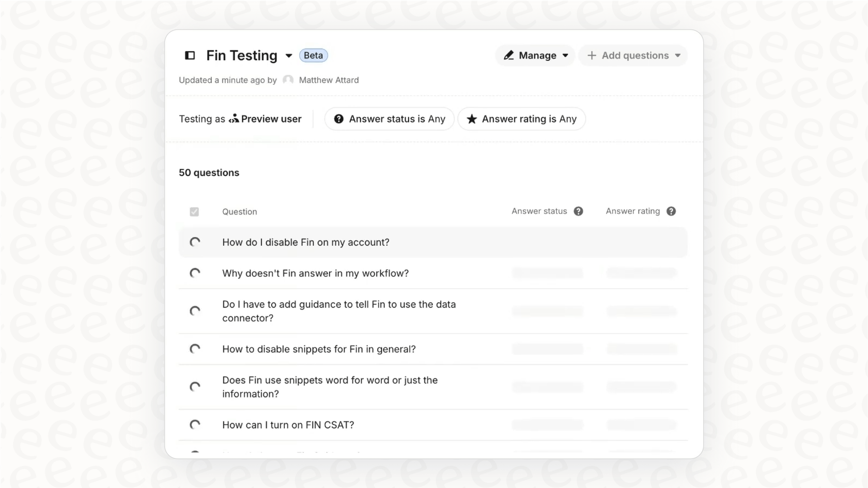Click the Preview user link
Viewport: 868px width, 488px height.
coord(271,119)
